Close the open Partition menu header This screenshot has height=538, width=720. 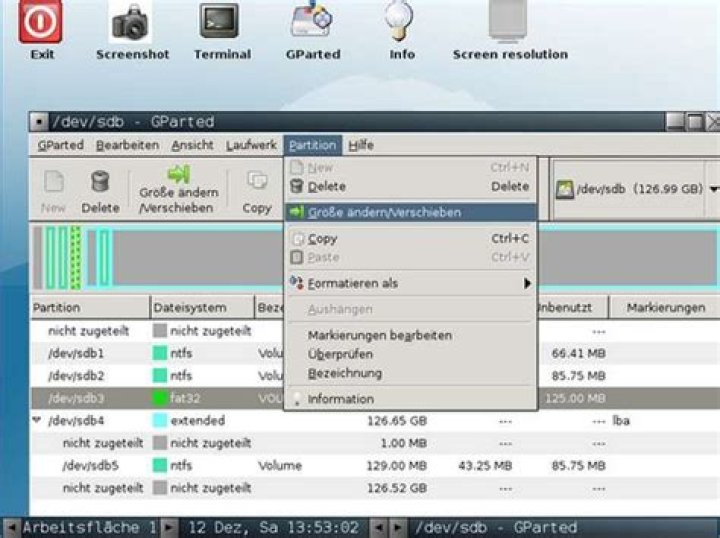(313, 145)
